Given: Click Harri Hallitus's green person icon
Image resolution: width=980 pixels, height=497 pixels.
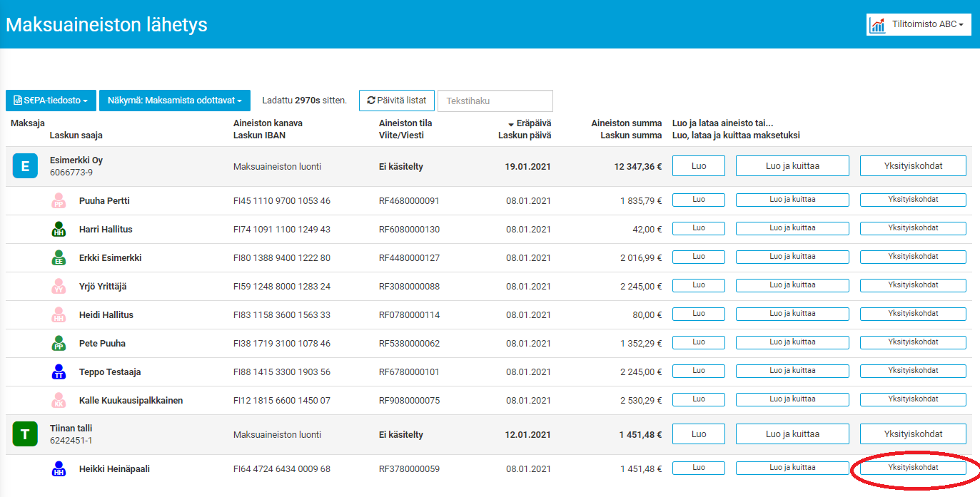Looking at the screenshot, I should (x=59, y=230).
